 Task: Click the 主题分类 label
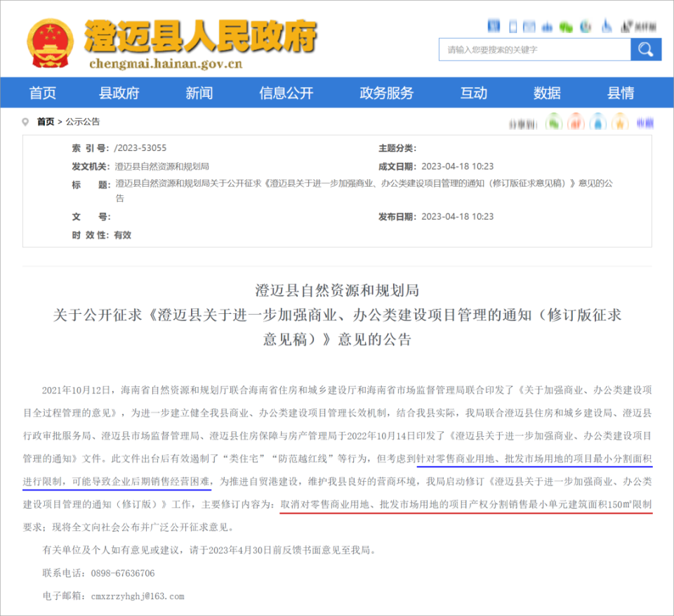click(x=397, y=148)
